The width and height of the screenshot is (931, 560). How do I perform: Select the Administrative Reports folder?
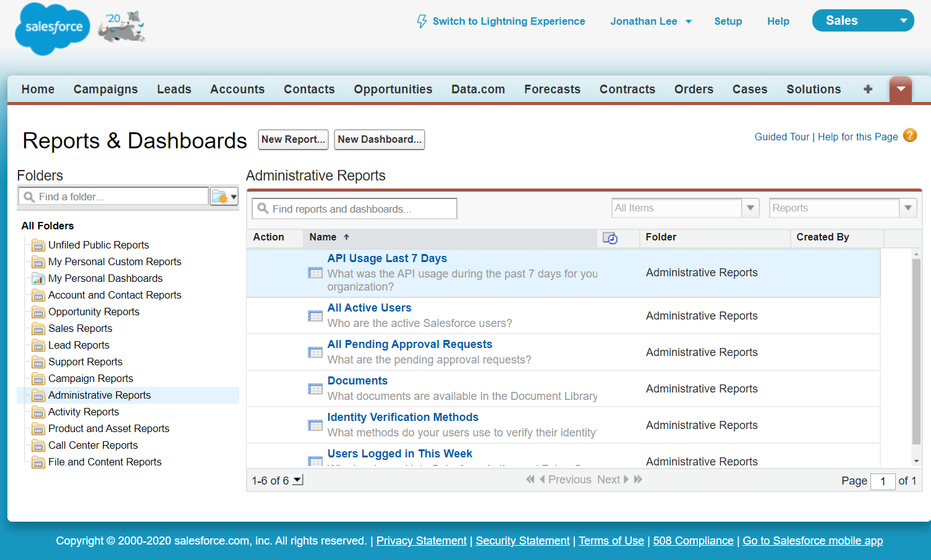point(100,395)
